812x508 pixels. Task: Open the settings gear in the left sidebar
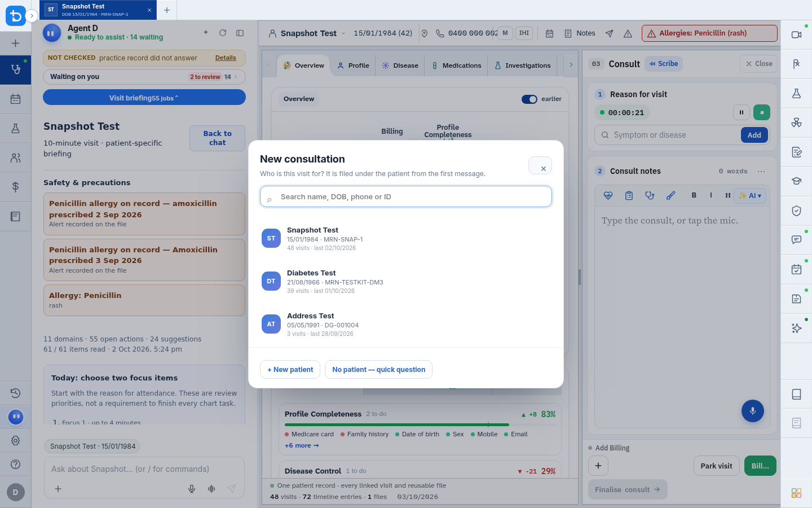click(15, 440)
